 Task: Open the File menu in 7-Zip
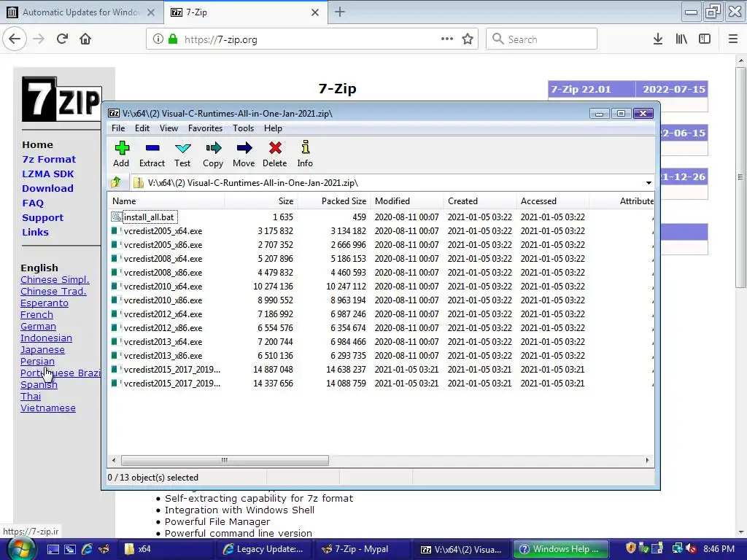coord(118,128)
